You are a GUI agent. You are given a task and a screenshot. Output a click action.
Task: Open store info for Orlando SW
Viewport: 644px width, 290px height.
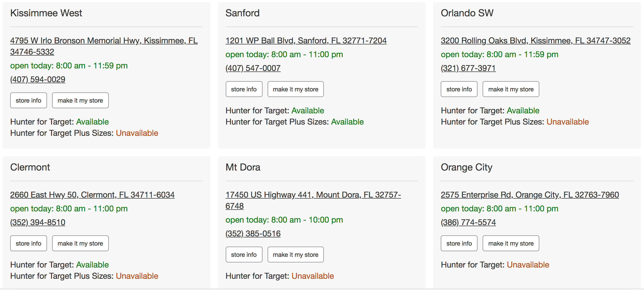pos(459,89)
